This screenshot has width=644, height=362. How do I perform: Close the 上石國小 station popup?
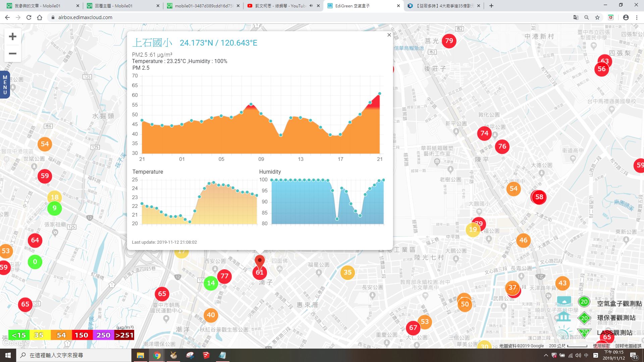[389, 35]
